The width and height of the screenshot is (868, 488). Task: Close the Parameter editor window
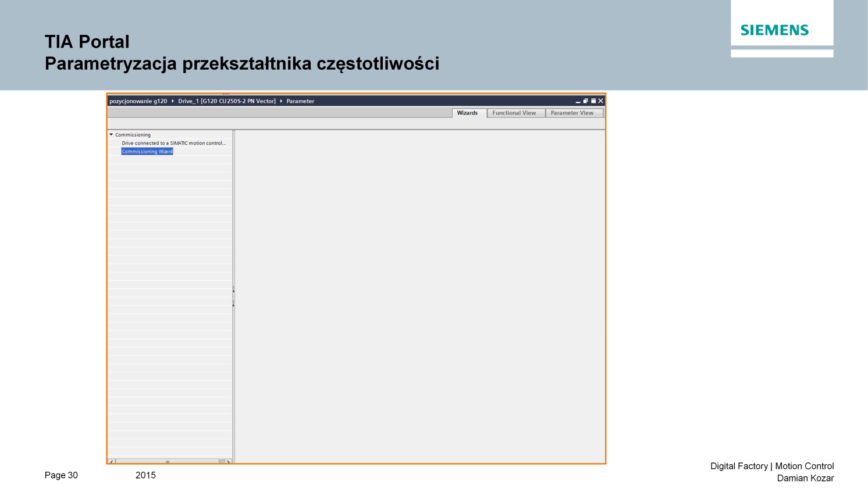(600, 101)
